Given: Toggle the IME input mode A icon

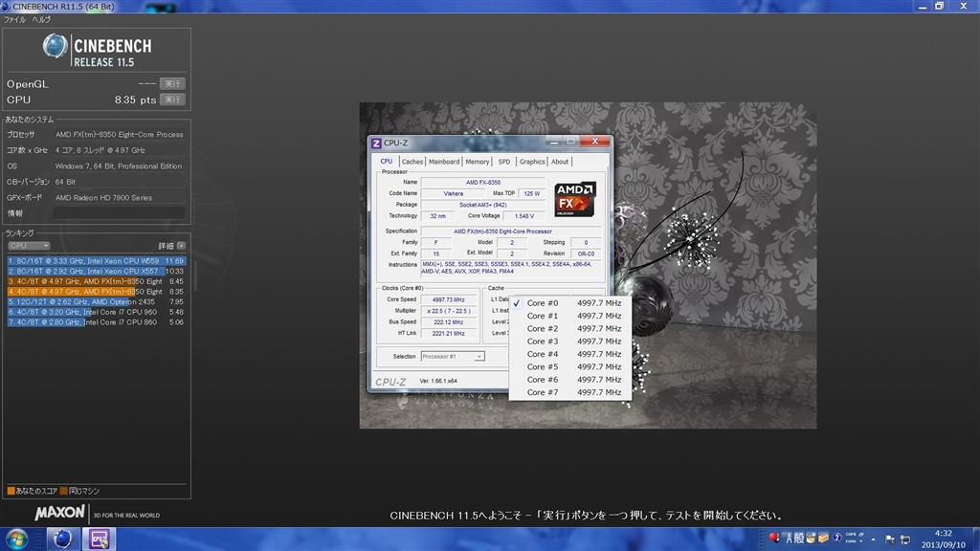Looking at the screenshot, I should point(789,538).
